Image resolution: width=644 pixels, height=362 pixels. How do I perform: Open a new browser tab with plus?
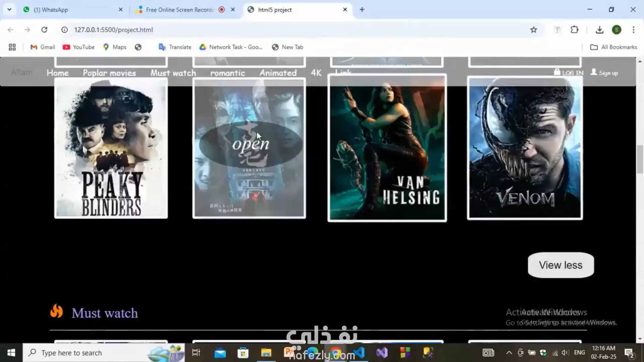(x=362, y=10)
